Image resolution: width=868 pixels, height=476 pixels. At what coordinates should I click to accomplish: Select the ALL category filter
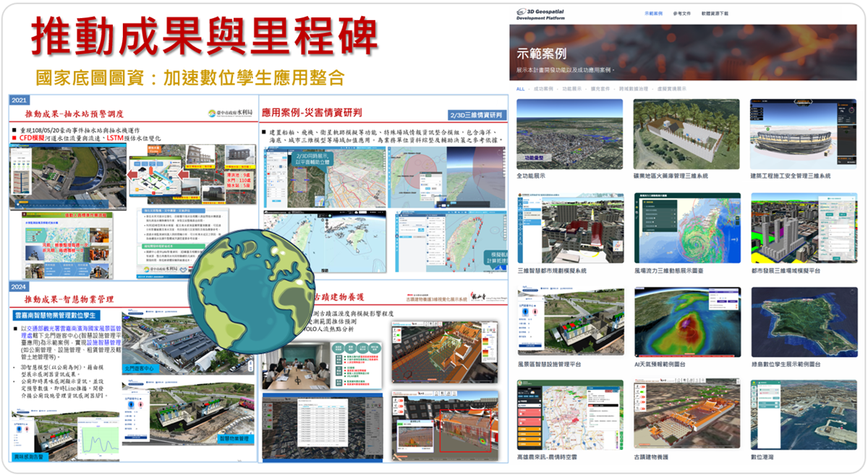(520, 89)
